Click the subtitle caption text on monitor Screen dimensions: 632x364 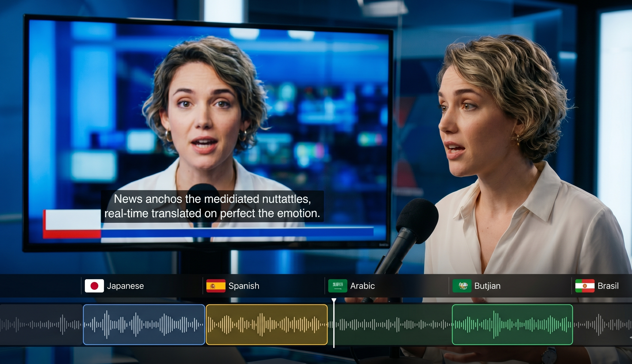(212, 206)
